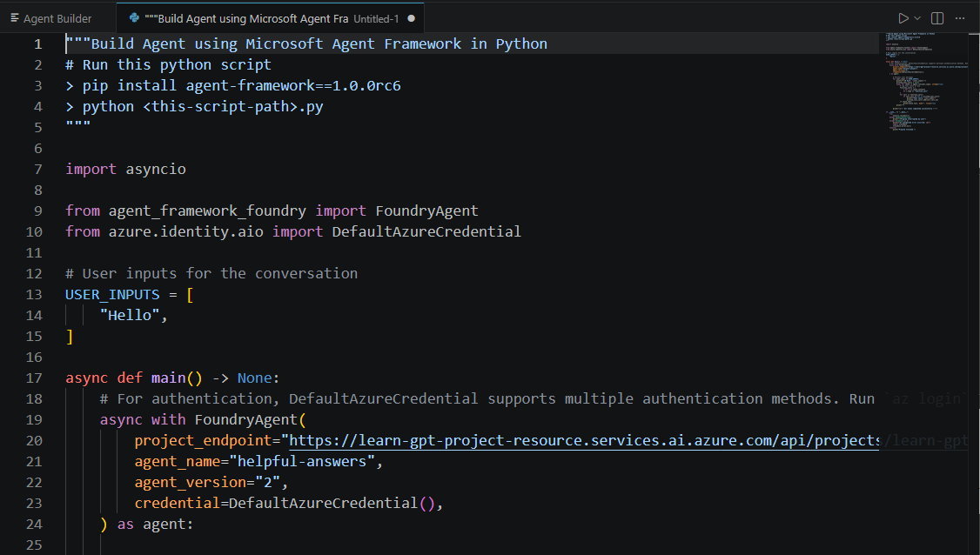Click the "helpful-answers" string
The height and width of the screenshot is (555, 980).
302,462
